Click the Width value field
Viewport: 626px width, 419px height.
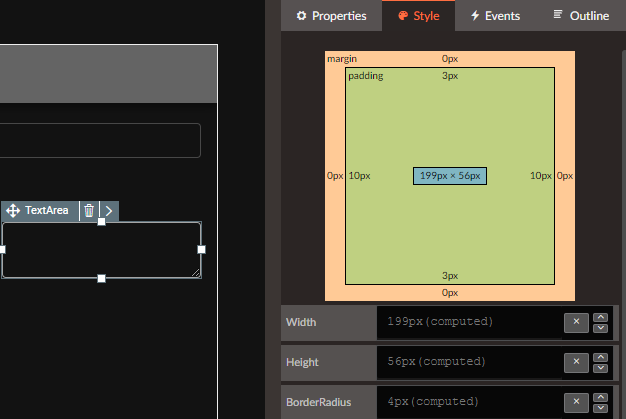(x=469, y=322)
